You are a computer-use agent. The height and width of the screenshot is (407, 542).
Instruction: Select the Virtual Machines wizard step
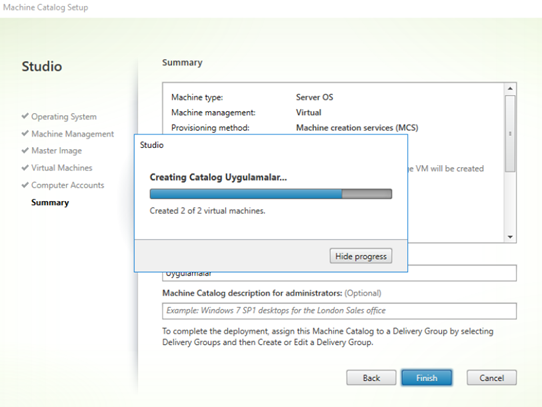[62, 168]
